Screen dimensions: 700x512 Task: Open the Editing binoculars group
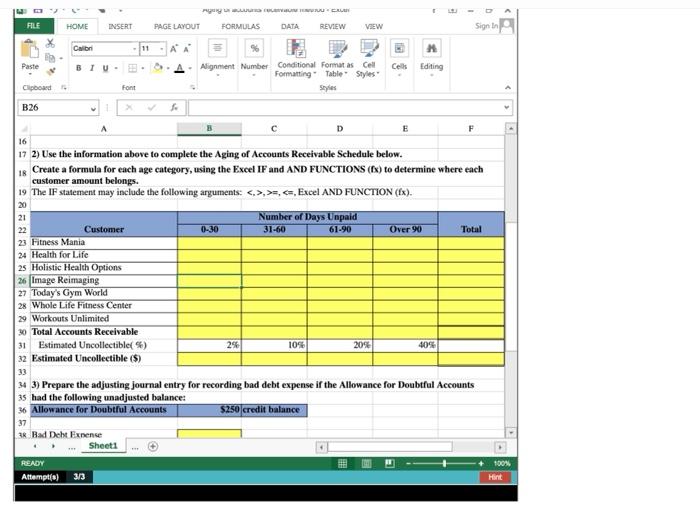(431, 48)
